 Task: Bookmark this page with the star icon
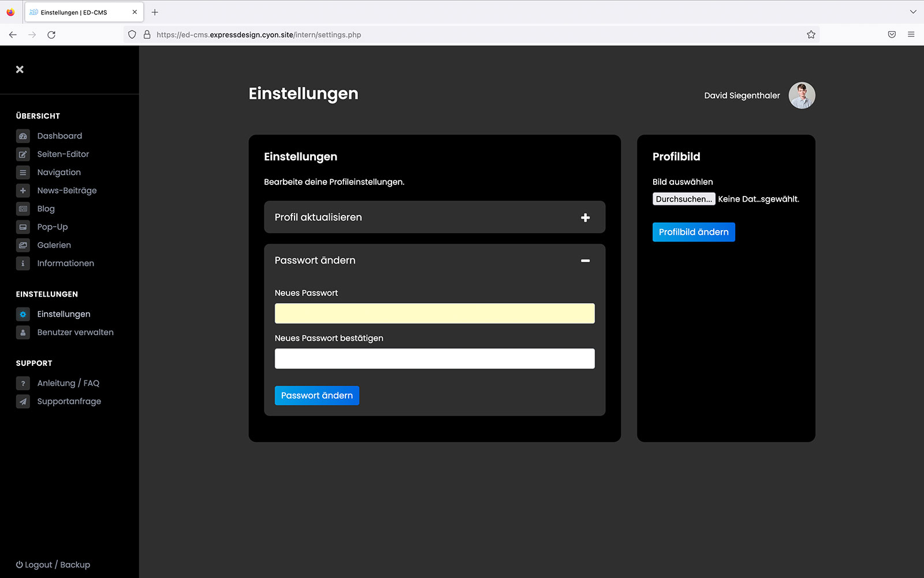point(811,35)
